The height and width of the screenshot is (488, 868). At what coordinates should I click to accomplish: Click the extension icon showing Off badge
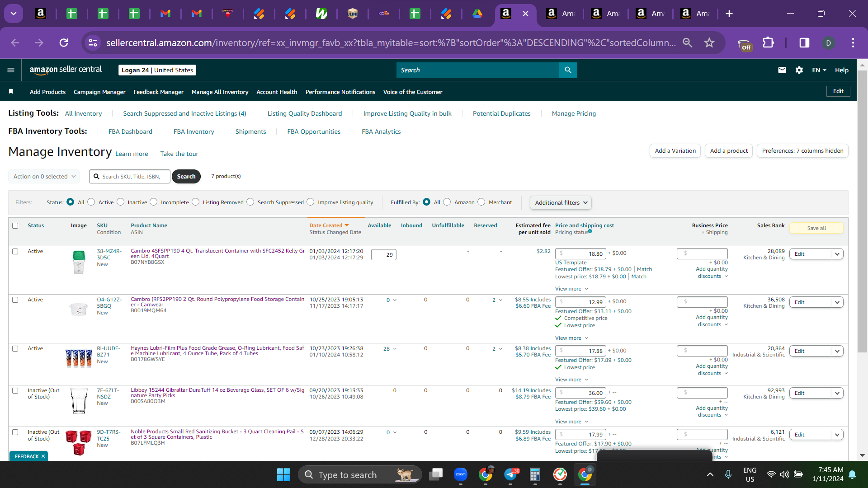(x=744, y=44)
